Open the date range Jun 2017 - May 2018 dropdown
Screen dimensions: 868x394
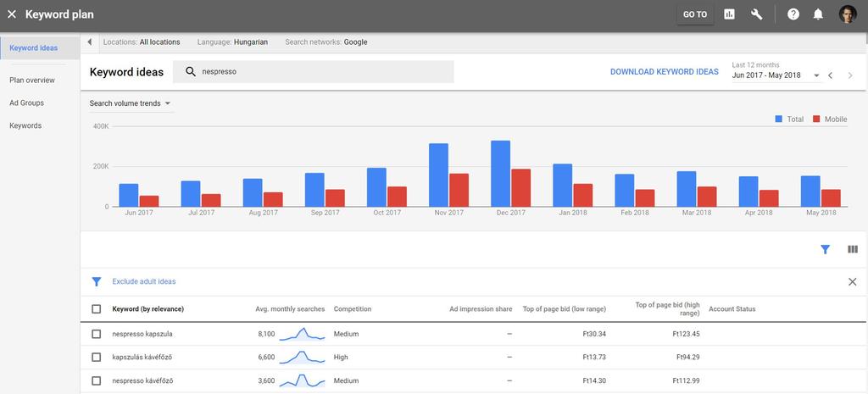[x=776, y=75]
